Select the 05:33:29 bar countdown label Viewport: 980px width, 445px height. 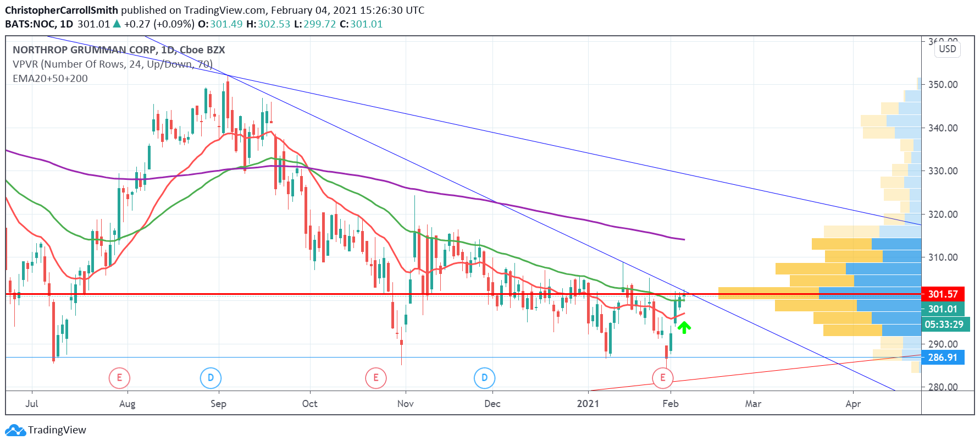(945, 325)
